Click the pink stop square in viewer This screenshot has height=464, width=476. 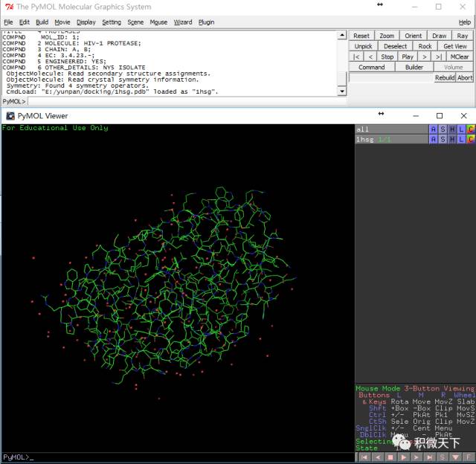tap(390, 457)
